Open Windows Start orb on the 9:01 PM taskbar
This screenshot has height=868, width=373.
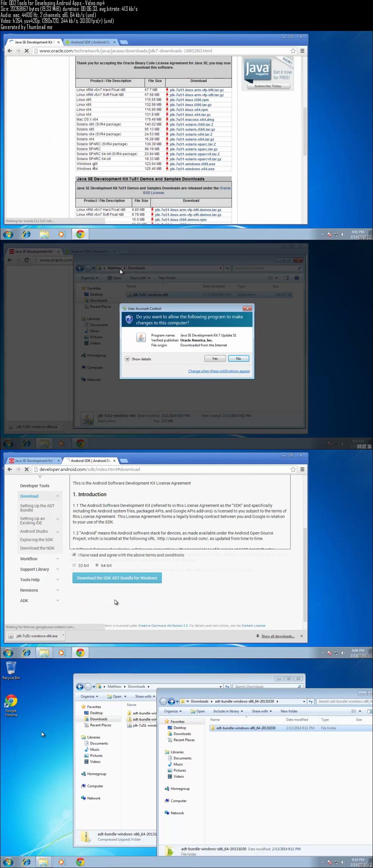(8, 234)
